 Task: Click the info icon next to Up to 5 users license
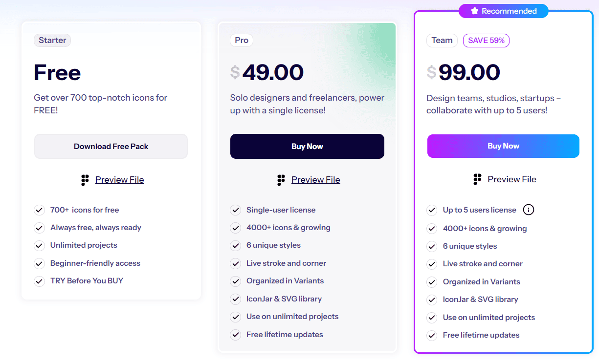click(529, 210)
